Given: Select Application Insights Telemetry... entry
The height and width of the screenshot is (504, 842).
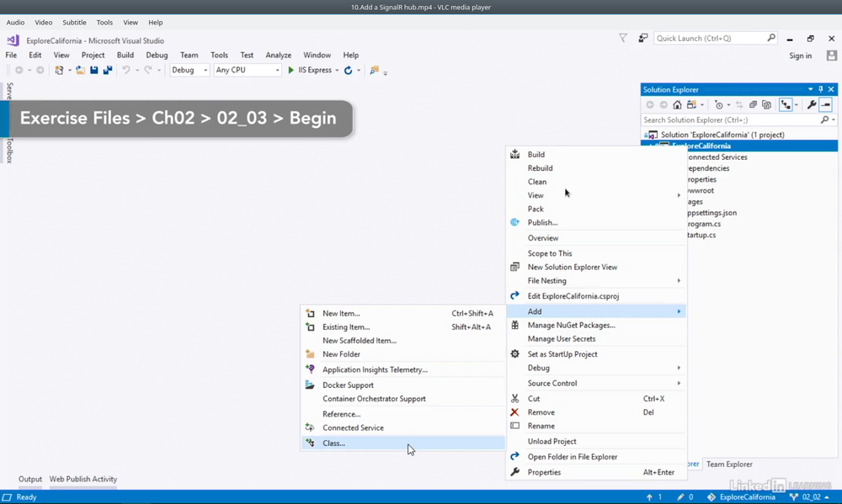Looking at the screenshot, I should tap(402, 370).
